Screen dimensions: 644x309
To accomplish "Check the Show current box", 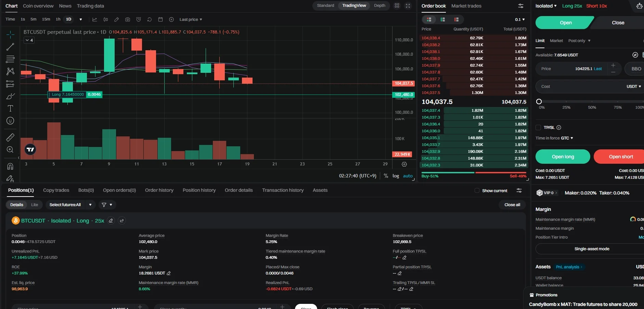I will (x=477, y=190).
